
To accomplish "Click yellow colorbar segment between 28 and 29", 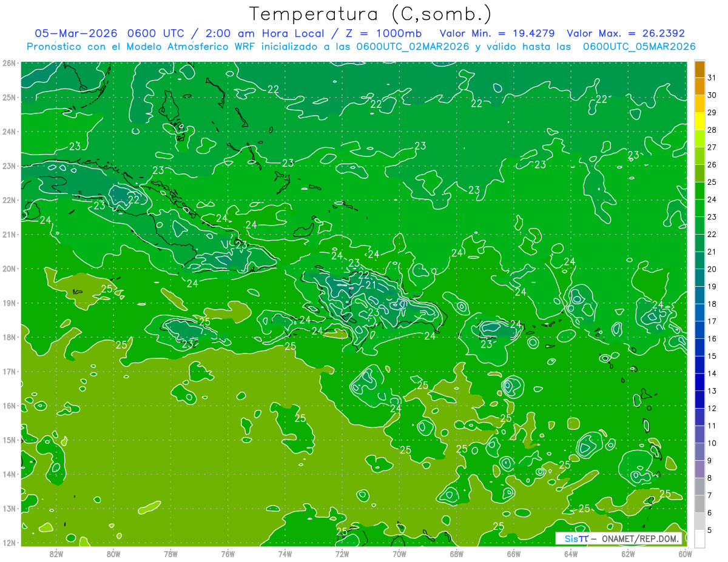I will [x=699, y=121].
